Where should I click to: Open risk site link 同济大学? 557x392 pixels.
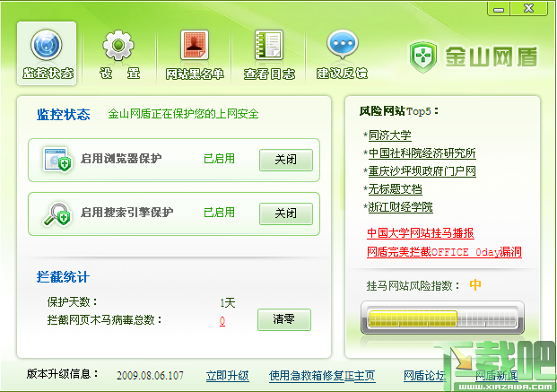pos(389,135)
